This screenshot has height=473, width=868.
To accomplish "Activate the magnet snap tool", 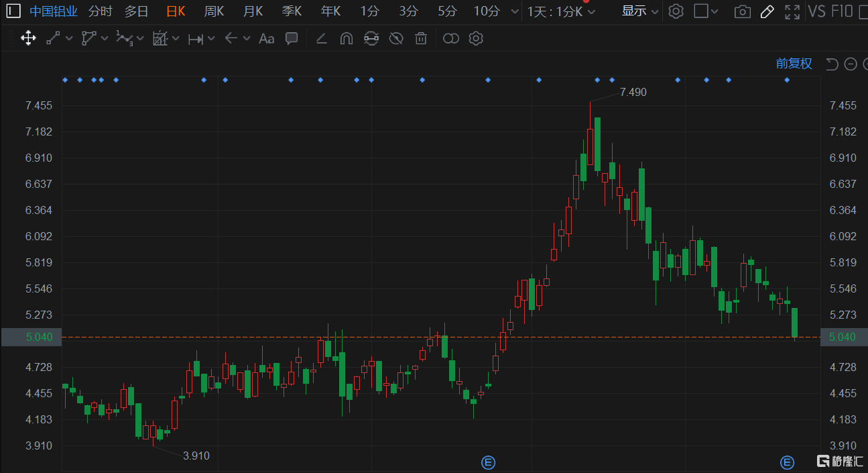I will (346, 38).
